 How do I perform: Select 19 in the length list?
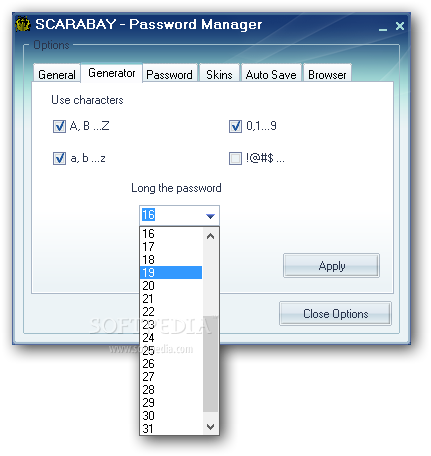[x=171, y=273]
